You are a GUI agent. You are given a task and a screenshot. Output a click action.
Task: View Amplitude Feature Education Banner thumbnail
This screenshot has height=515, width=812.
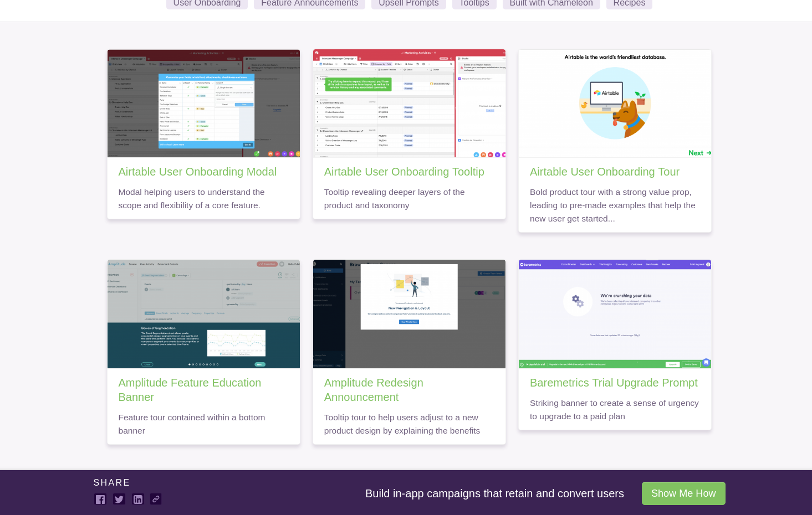click(203, 314)
